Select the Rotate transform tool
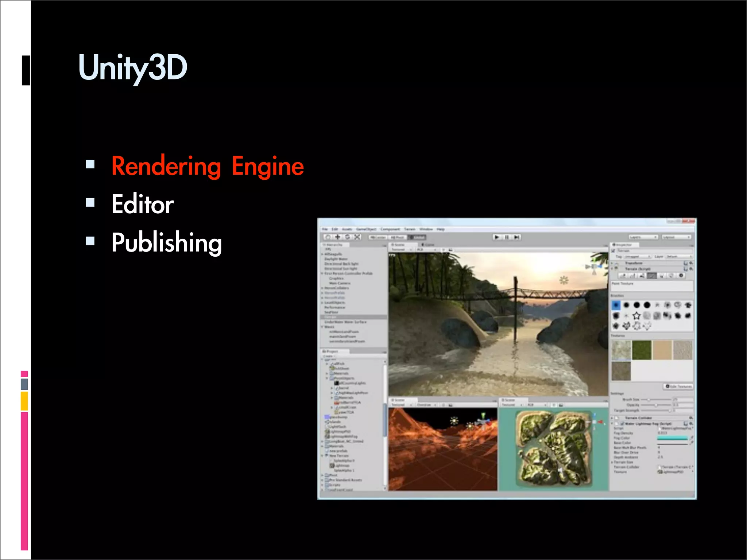Screen dimensions: 747x560 click(347, 237)
